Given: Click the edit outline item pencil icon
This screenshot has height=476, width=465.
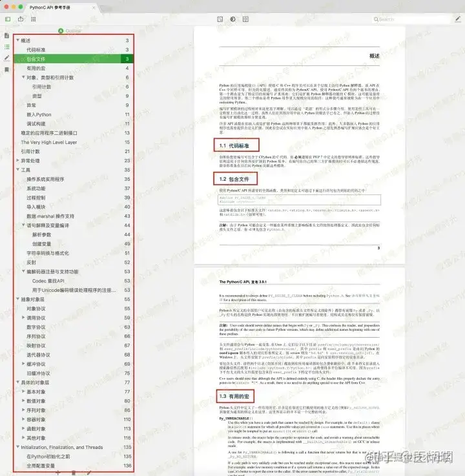Looking at the screenshot, I should (x=88, y=473).
